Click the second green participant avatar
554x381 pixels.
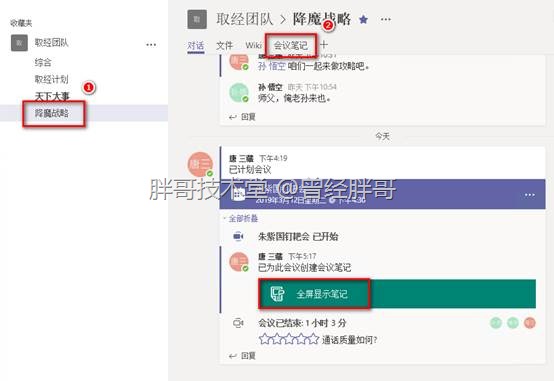coord(513,323)
